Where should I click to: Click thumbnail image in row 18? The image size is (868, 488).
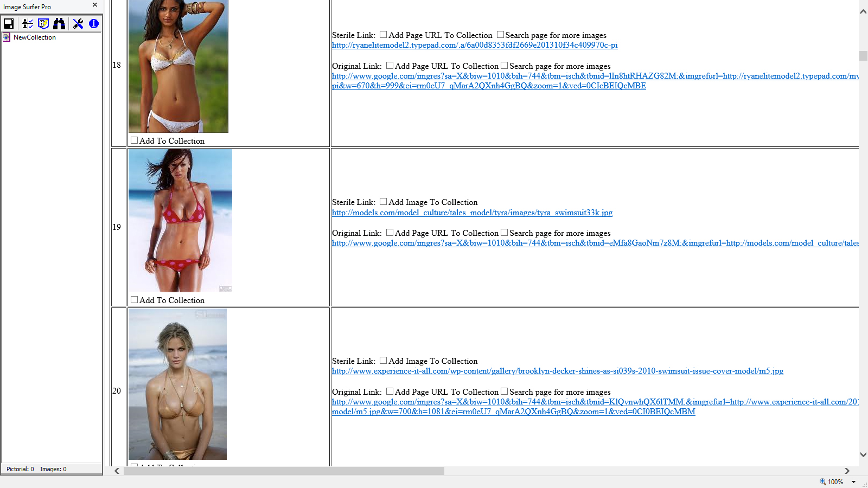178,66
